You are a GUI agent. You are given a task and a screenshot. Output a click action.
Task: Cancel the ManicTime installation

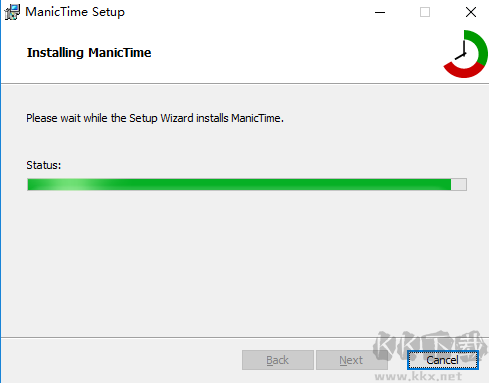tap(443, 360)
